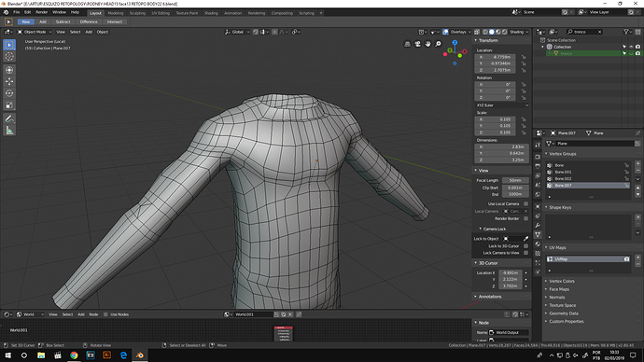Collapse the Collection tree in outliner
The image size is (644, 362).
543,47
